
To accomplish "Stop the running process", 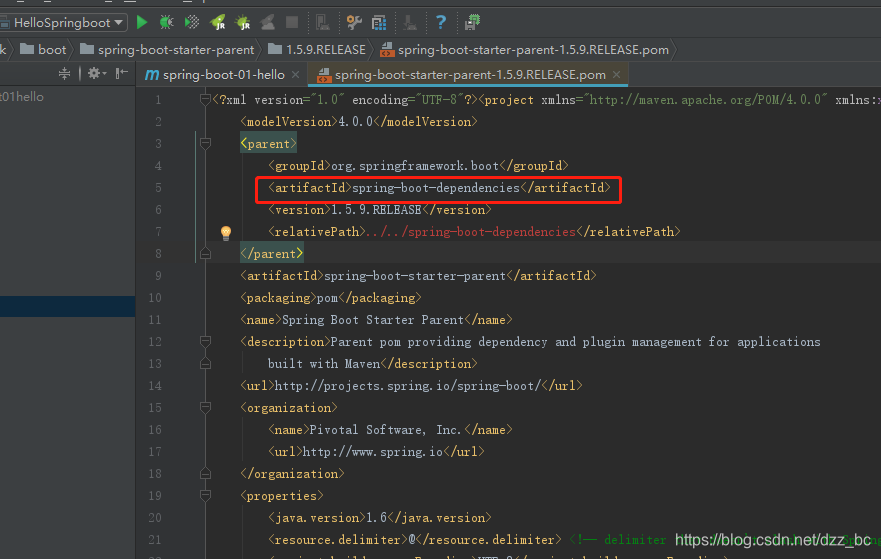I will click(292, 22).
